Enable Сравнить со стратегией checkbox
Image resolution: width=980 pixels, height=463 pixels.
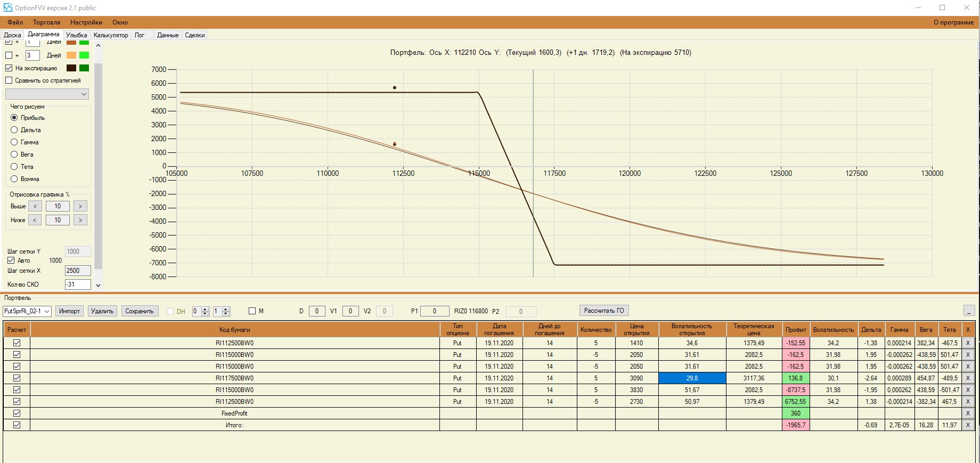(x=9, y=80)
